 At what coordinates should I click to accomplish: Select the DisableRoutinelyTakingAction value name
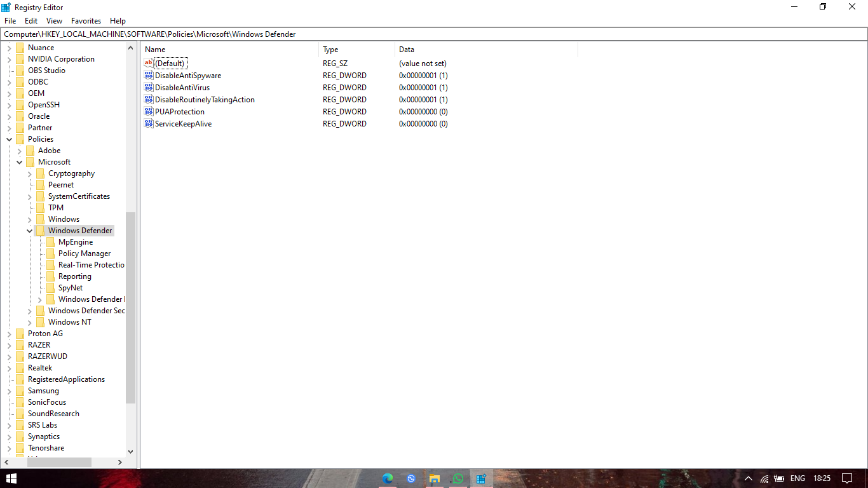(205, 100)
